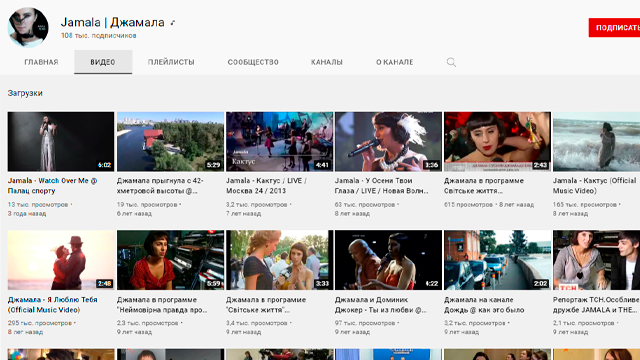Click title 'Jamala - Watch Over Me @ Палац спорту'
The width and height of the screenshot is (640, 360).
[52, 186]
